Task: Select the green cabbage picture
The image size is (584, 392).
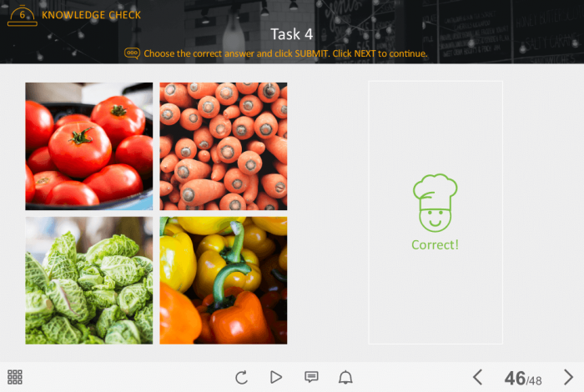Action: [89, 280]
